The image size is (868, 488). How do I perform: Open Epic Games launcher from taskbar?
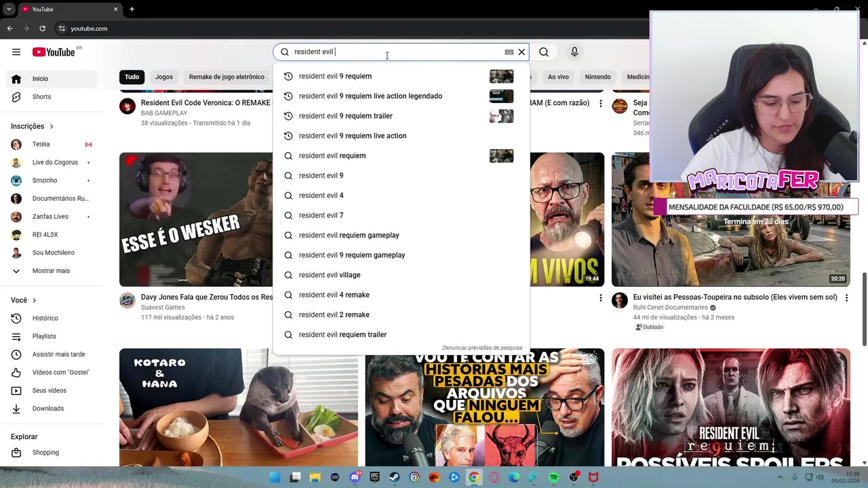375,477
